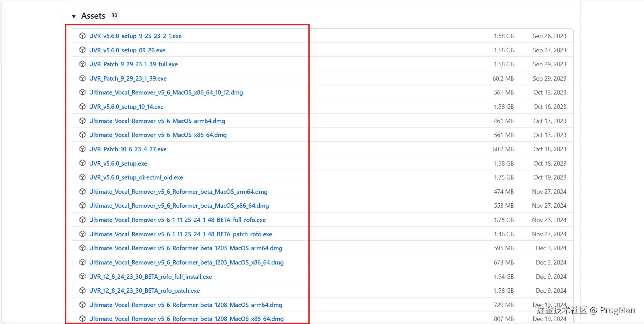This screenshot has width=644, height=324.
Task: Click package icon beside UVR_v5.6.0_setup.exe
Action: tap(82, 163)
